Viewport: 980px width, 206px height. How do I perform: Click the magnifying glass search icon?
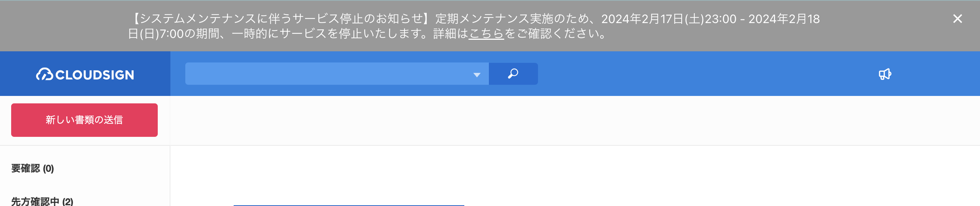click(513, 73)
